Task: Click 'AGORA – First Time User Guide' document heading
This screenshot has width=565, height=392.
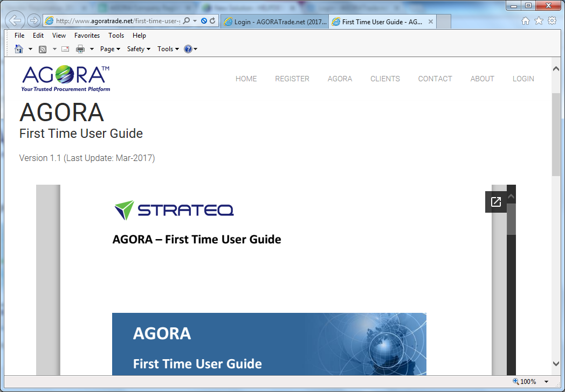Action: (197, 240)
